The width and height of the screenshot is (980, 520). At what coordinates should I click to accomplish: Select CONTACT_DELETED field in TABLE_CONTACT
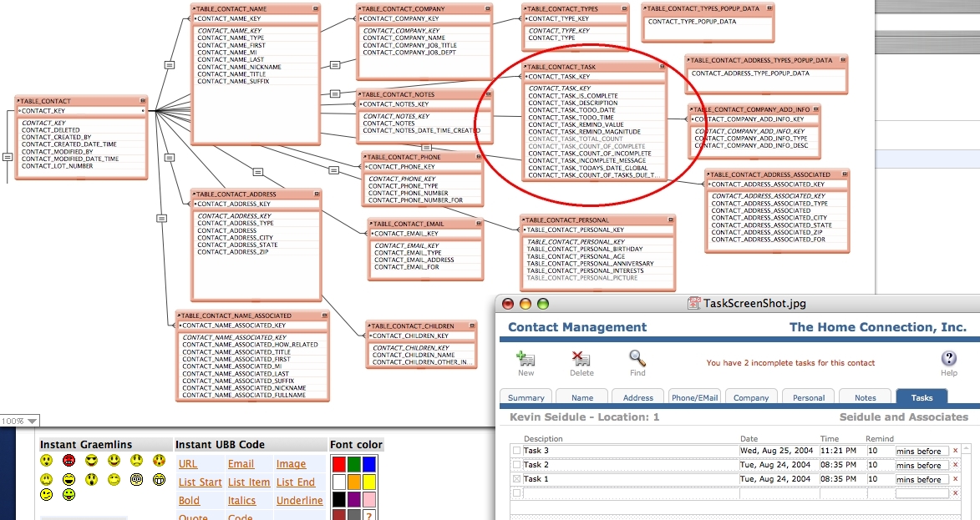point(51,130)
